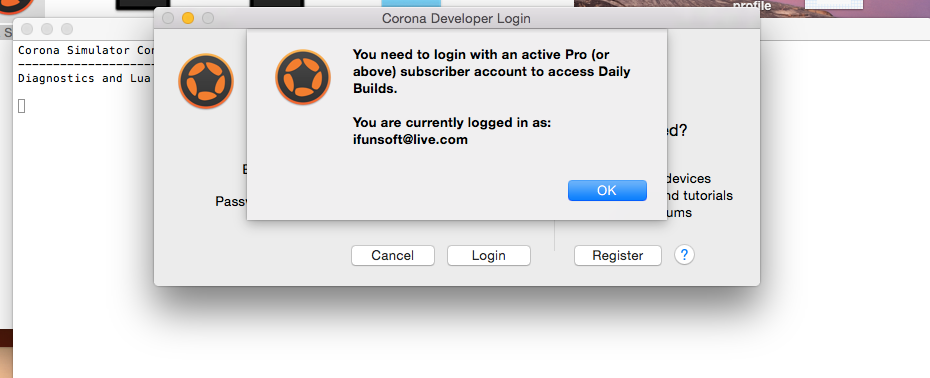Click the Corona Developer Login title bar
This screenshot has width=930, height=378.
(456, 18)
